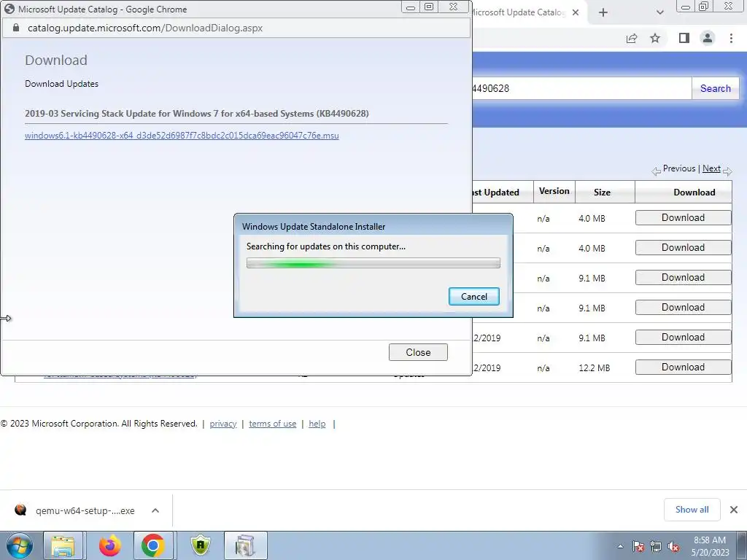Share this page icon in Chrome toolbar
Screen dimensions: 747x560
pos(632,38)
